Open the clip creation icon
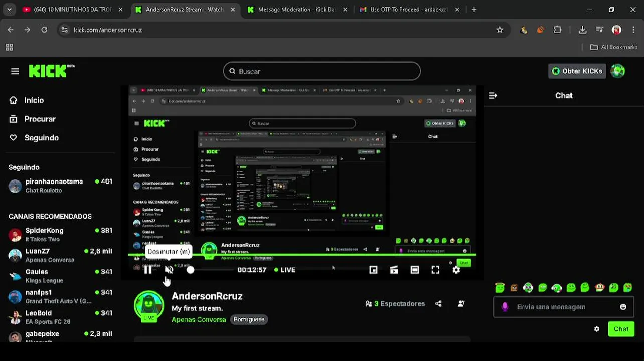Image resolution: width=644 pixels, height=361 pixels. (394, 270)
